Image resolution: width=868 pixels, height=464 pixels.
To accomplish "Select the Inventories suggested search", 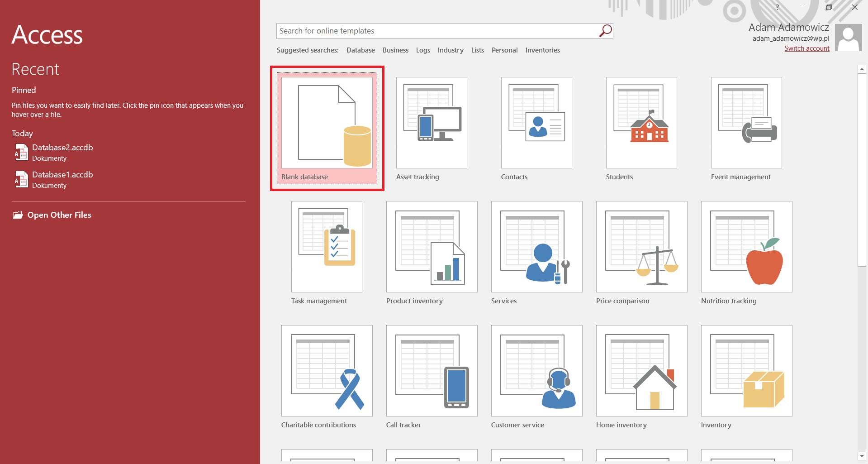I will [x=542, y=50].
